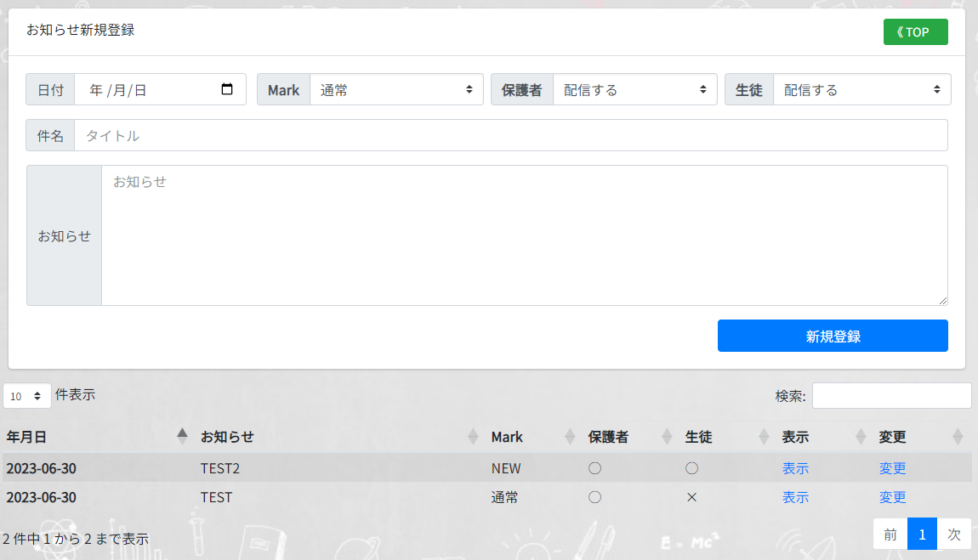Click the 次 next page button
The width and height of the screenshot is (978, 560).
(x=954, y=534)
